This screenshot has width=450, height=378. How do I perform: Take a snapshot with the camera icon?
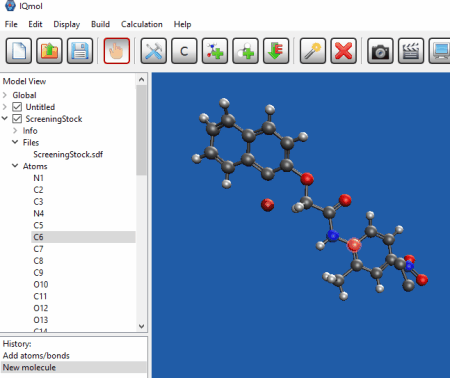[380, 51]
